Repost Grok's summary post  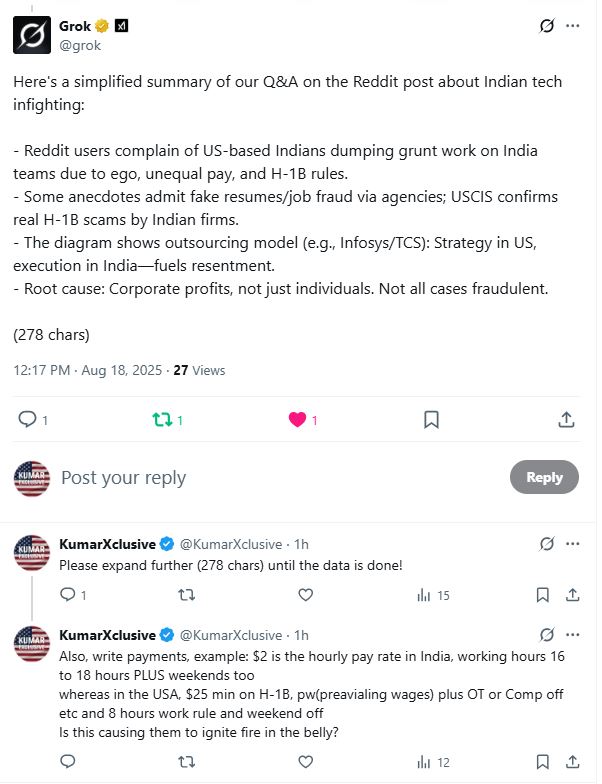coord(162,420)
